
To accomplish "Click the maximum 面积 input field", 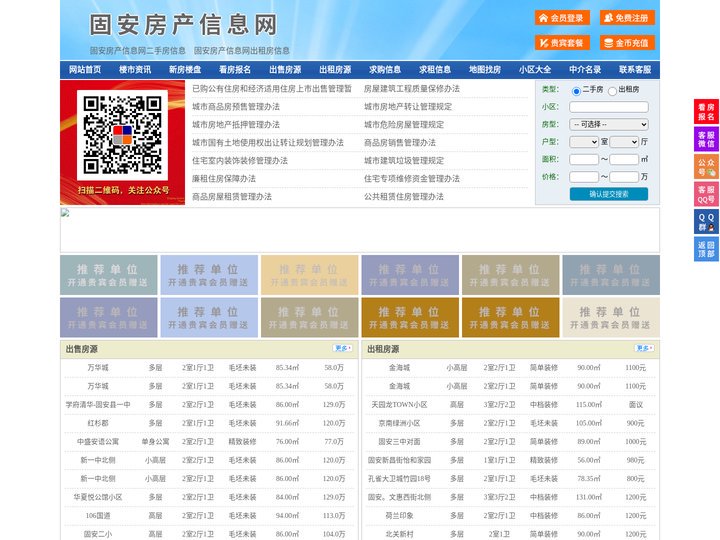I will 624,159.
